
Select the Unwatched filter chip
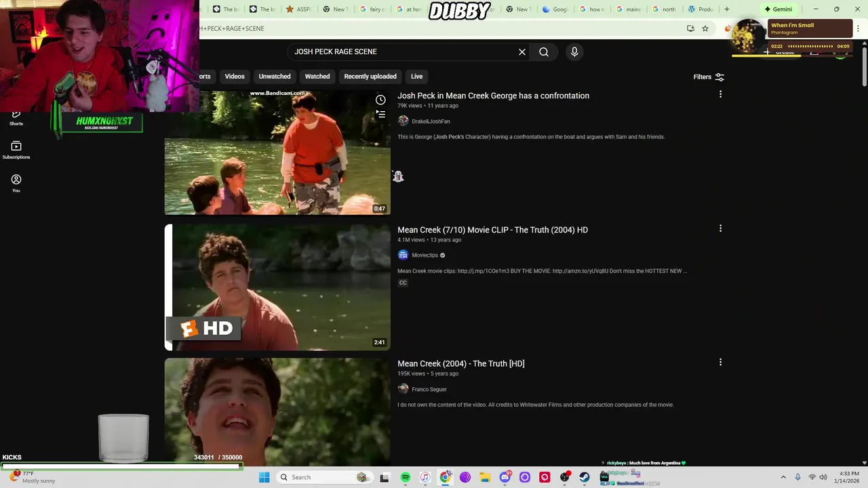coord(275,77)
